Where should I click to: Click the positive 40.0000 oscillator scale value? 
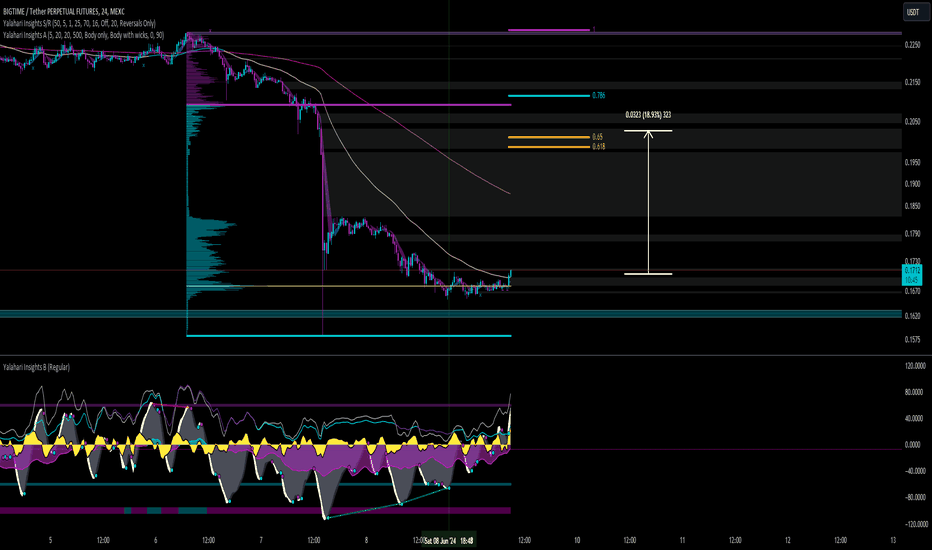(x=914, y=418)
